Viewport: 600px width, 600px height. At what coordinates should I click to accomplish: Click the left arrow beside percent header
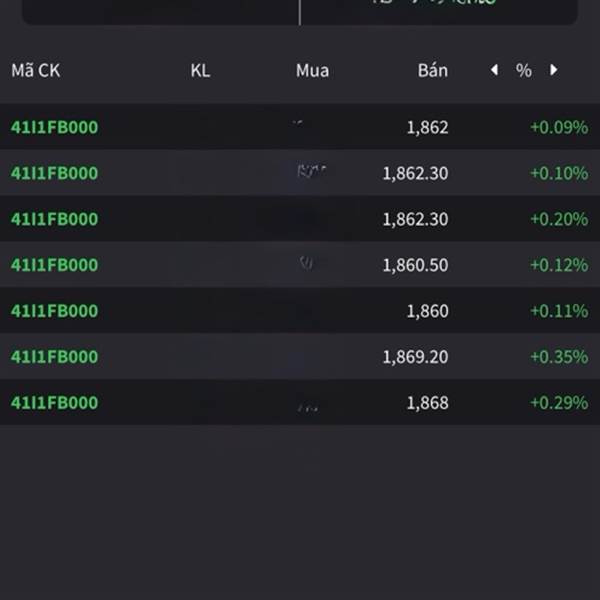pyautogui.click(x=494, y=70)
